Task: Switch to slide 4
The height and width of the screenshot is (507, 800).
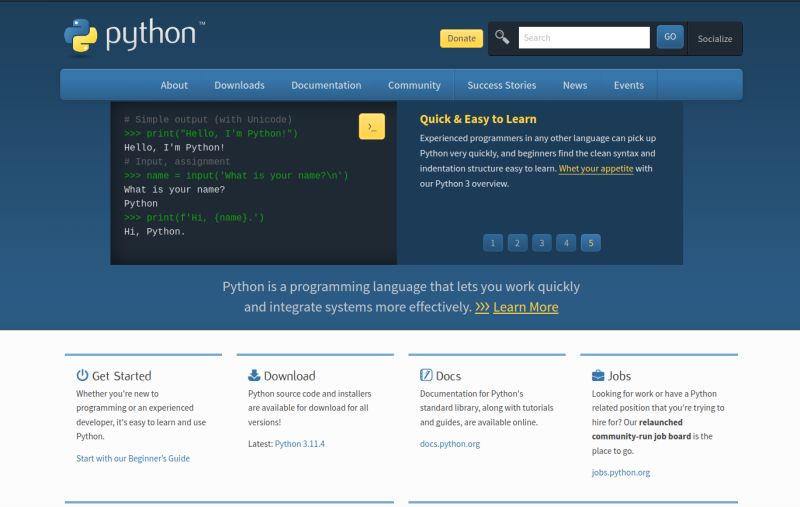Action: coord(566,243)
